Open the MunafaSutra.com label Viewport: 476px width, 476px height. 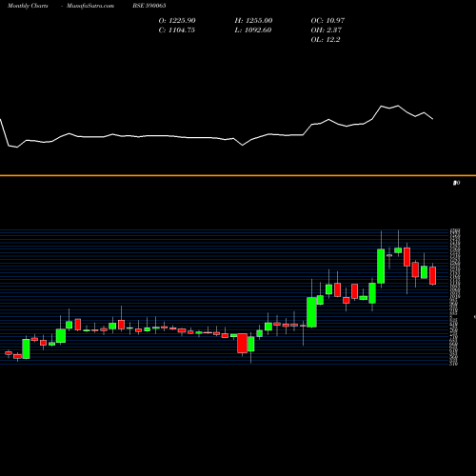coord(90,6)
